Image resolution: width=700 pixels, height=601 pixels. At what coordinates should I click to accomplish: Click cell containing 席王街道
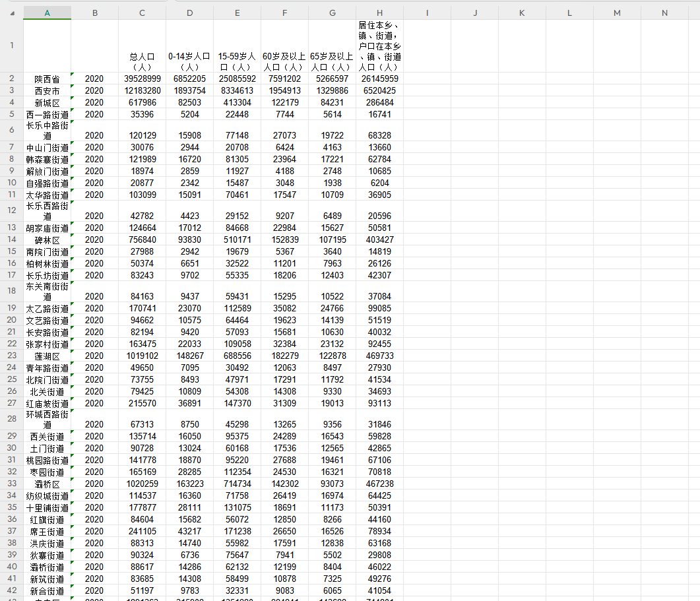point(48,531)
